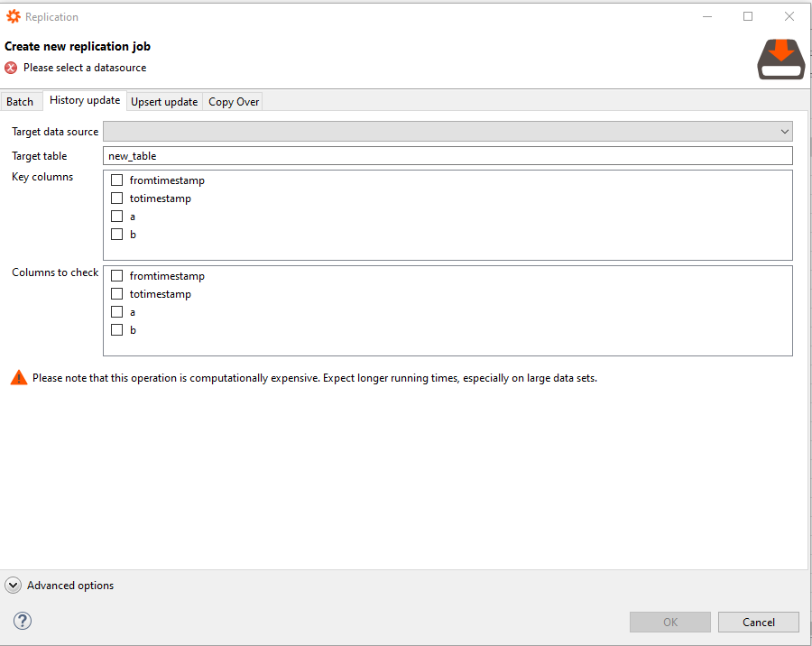
Task: Open the Copy Over tab
Action: [x=234, y=102]
